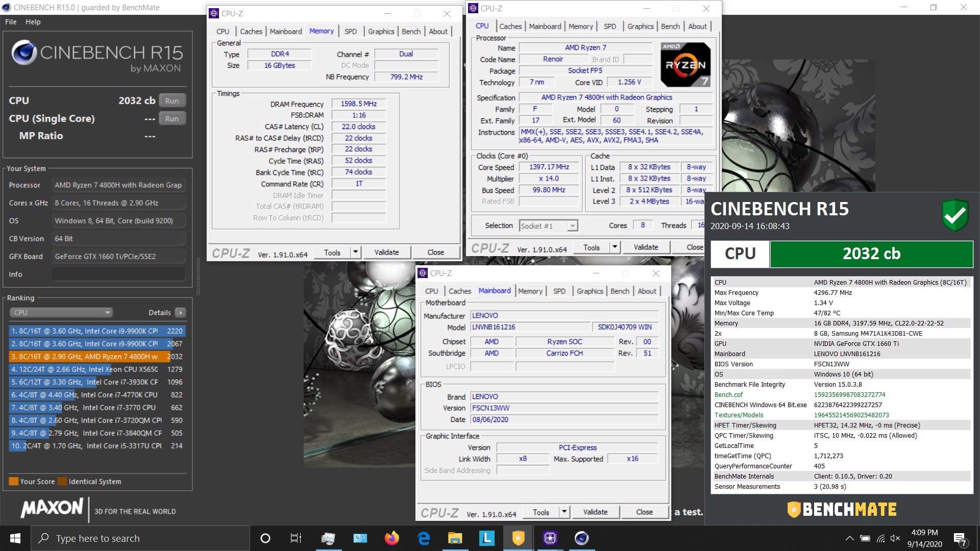Click the BenchMate logo at bottom right
980x551 pixels.
(842, 509)
